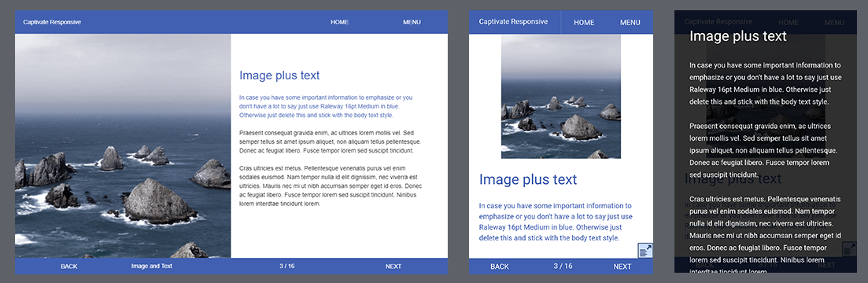Select the "Image and Text" slide title in the footer
The image size is (868, 283).
click(x=152, y=266)
